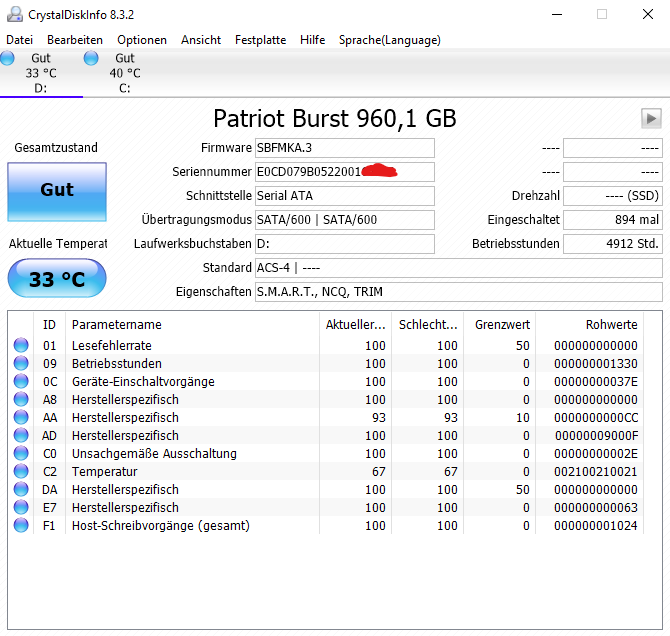Click the blue status orb for drive D:
Screen dimensions: 670x636
[x=7, y=58]
